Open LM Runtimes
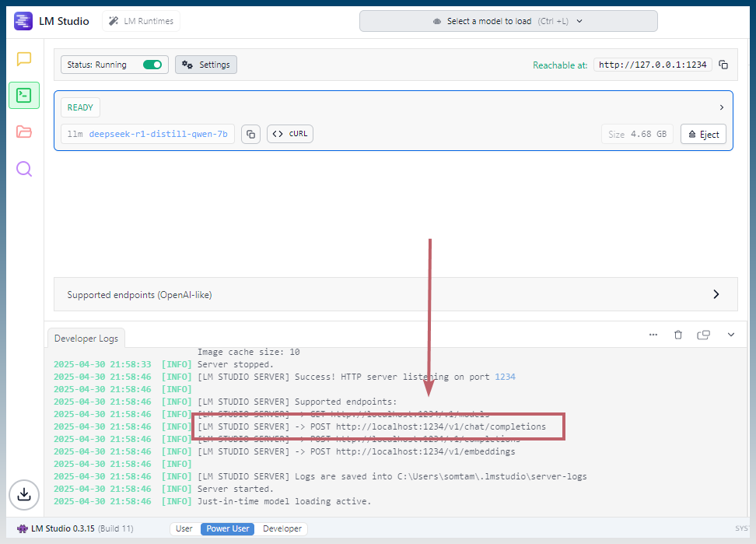This screenshot has height=544, width=756. 142,21
